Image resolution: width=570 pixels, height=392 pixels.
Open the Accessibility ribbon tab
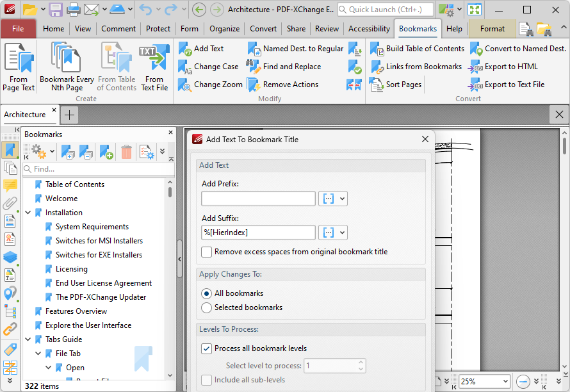click(369, 29)
